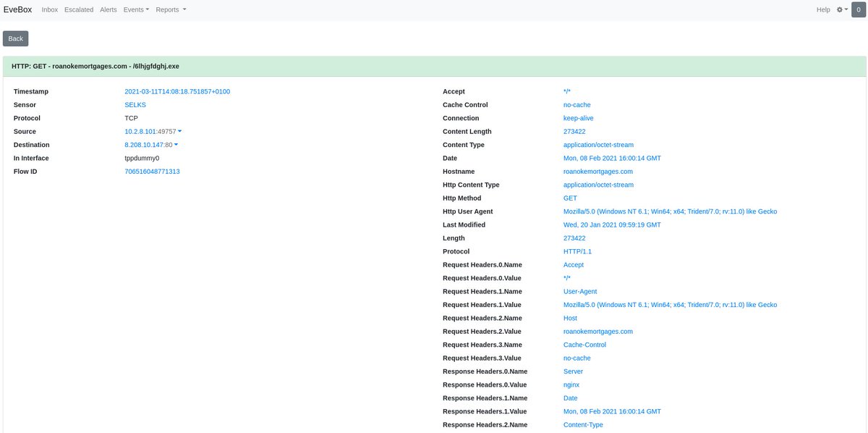Click the tppdummy0 interface value
The width and height of the screenshot is (868, 433).
142,158
